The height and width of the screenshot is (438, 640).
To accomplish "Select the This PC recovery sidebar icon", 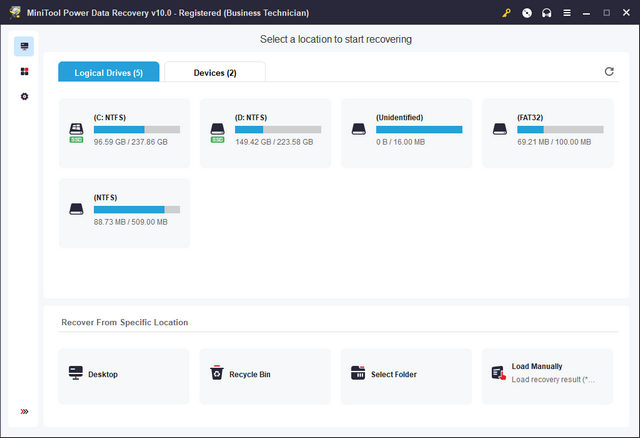I will (24, 46).
